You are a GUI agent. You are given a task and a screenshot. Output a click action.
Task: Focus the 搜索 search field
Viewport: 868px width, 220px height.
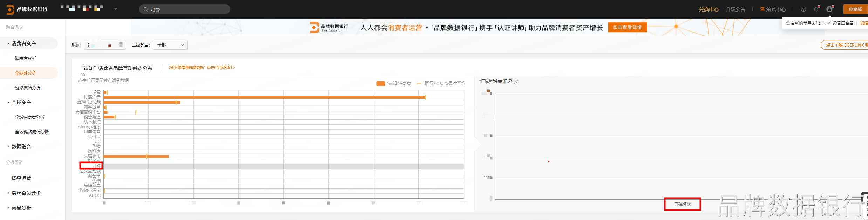pos(185,9)
